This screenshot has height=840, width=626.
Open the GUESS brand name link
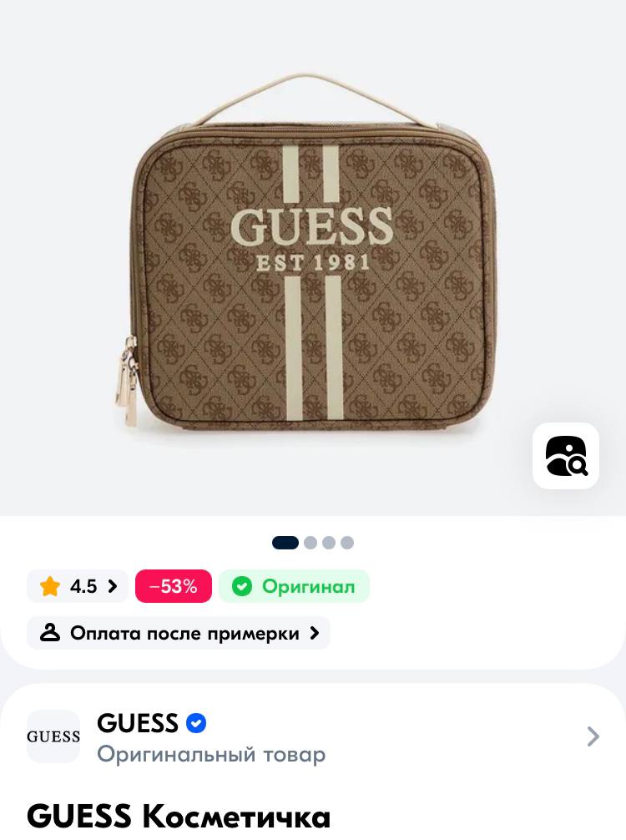(x=138, y=723)
